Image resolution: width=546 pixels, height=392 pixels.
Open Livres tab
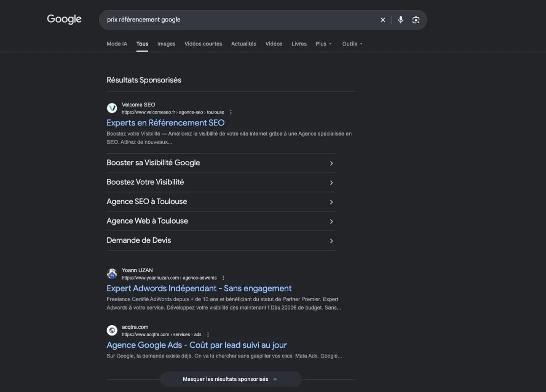coord(299,44)
